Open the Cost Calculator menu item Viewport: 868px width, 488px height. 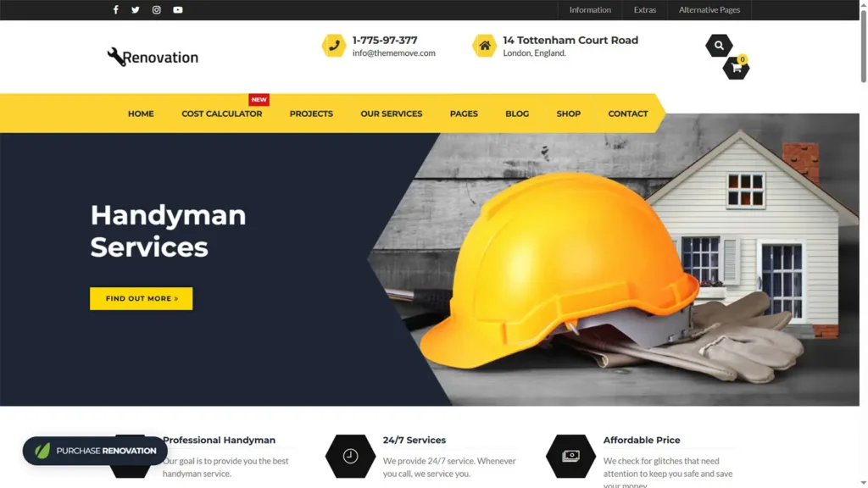tap(222, 114)
